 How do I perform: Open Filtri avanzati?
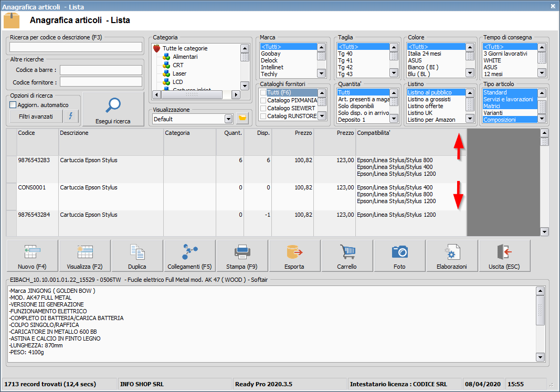(36, 116)
